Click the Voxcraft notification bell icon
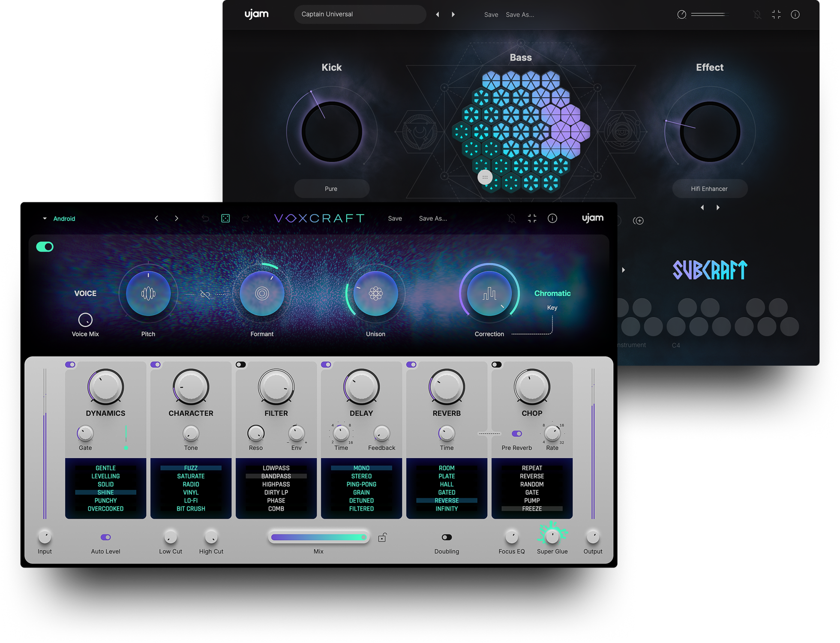This screenshot has width=840, height=643. pos(512,219)
